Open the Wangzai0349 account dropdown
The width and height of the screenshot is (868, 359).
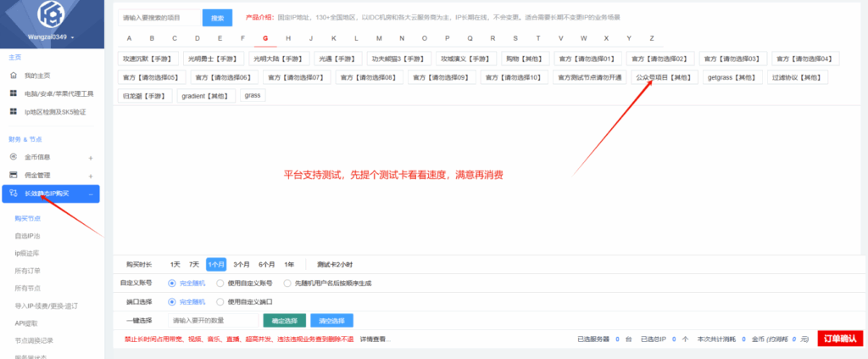pyautogui.click(x=50, y=37)
